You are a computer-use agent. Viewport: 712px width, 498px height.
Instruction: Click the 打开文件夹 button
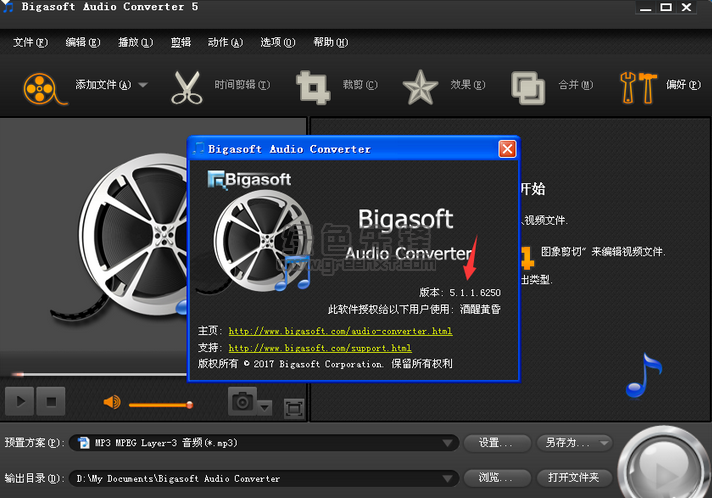coord(573,478)
